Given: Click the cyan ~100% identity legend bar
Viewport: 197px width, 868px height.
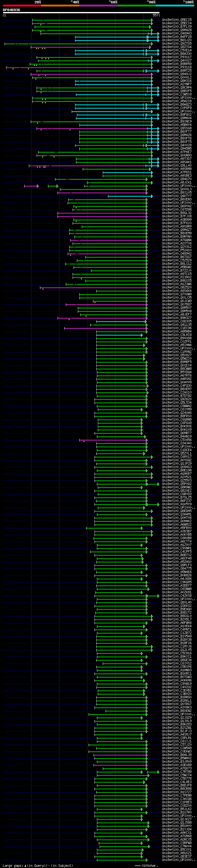Looking at the screenshot, I should 175,6.
